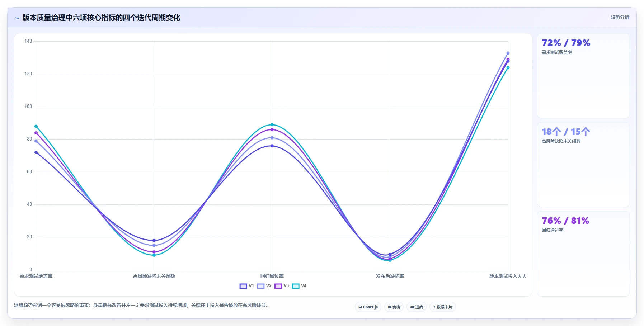
Task: Click the V4 point at 需求测试覆盖率 (value 88)
Action: [36, 126]
